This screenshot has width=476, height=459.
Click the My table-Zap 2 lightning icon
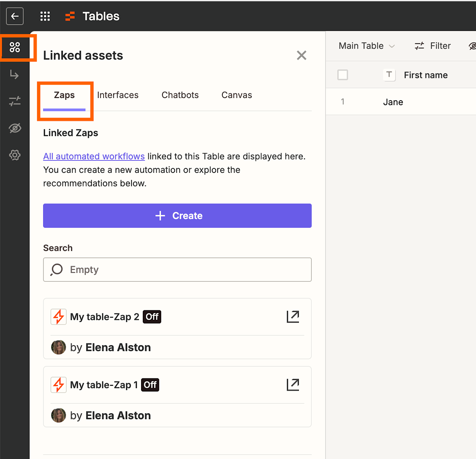pyautogui.click(x=58, y=317)
